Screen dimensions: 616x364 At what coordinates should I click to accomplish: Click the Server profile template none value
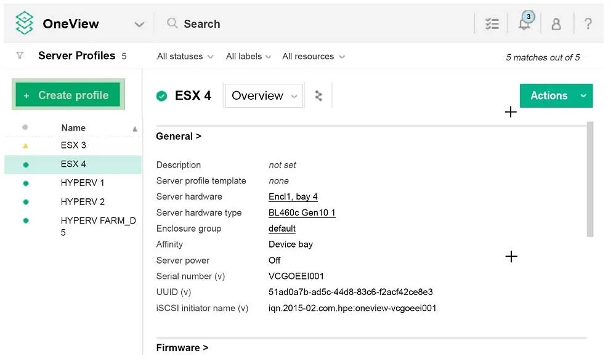[x=278, y=181]
